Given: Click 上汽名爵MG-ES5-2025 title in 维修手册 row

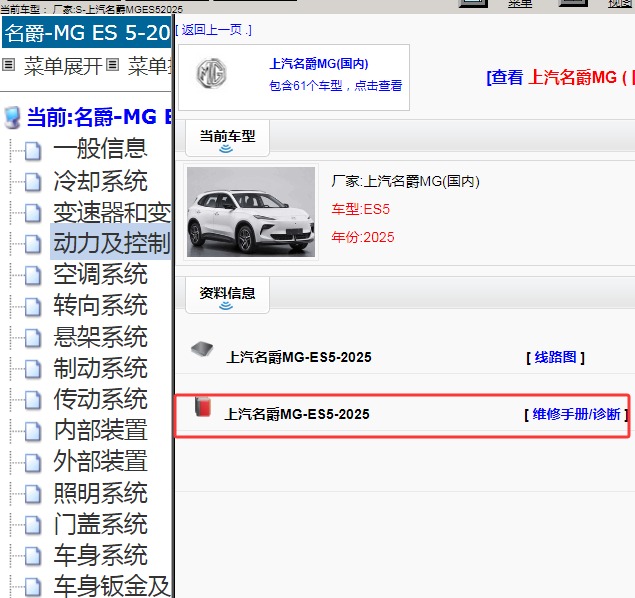Looking at the screenshot, I should pyautogui.click(x=297, y=414).
